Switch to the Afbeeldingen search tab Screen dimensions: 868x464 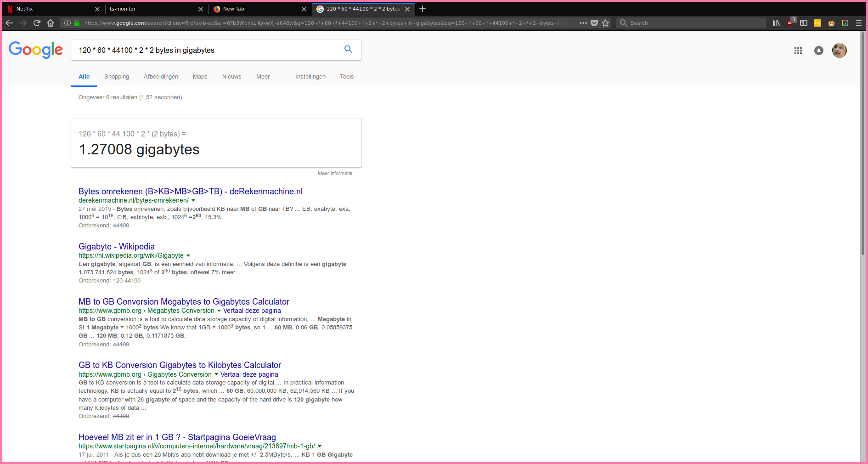coord(161,77)
